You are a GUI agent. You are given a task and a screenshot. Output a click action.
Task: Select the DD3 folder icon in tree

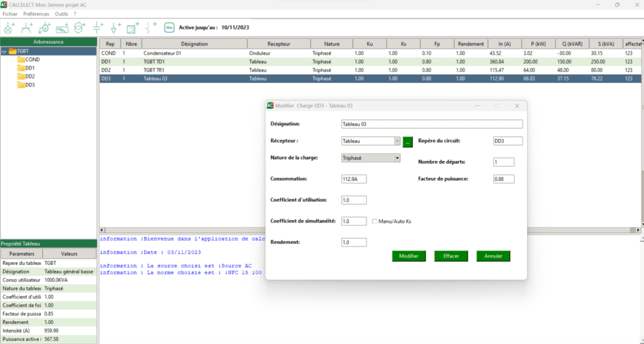(x=21, y=85)
